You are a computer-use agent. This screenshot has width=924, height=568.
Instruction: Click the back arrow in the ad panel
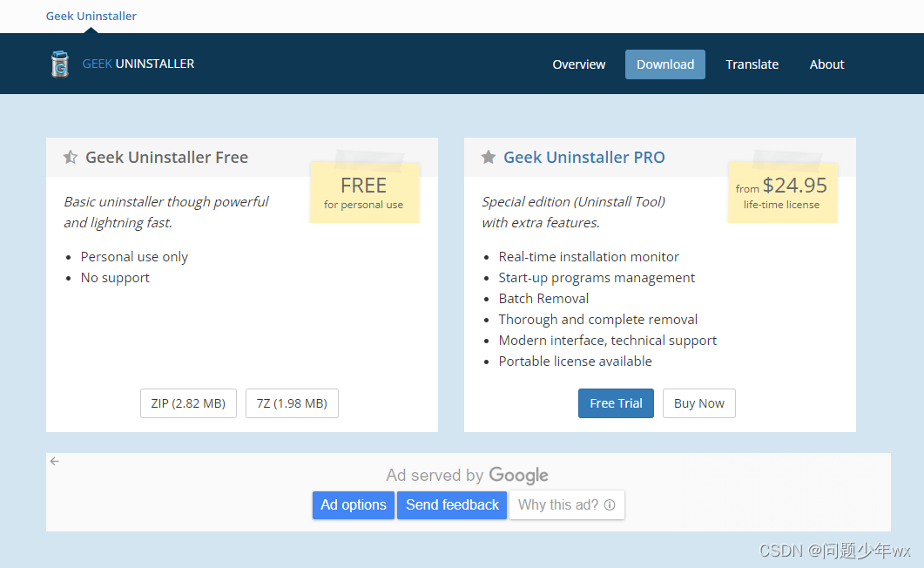click(55, 462)
